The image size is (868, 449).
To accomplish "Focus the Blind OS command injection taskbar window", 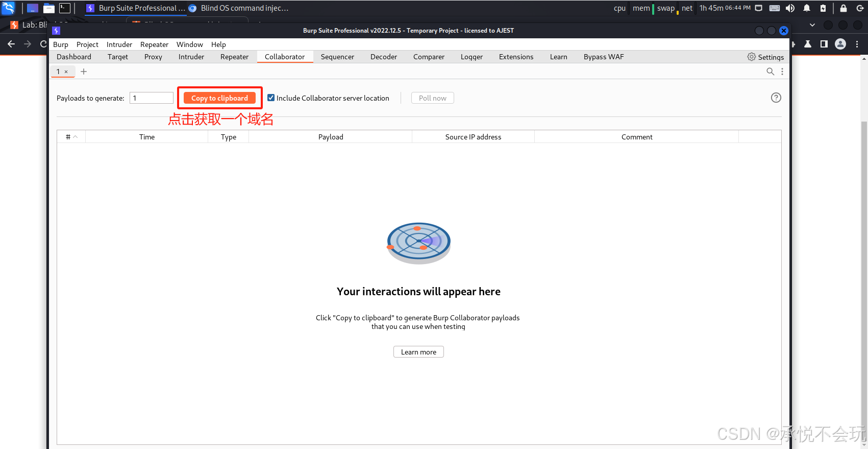I will click(x=238, y=8).
